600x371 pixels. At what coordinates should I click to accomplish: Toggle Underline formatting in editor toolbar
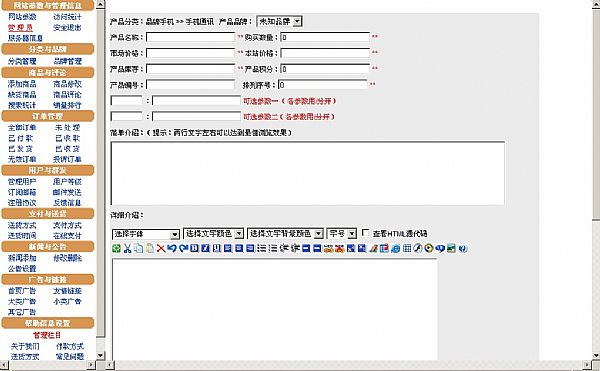click(x=217, y=248)
